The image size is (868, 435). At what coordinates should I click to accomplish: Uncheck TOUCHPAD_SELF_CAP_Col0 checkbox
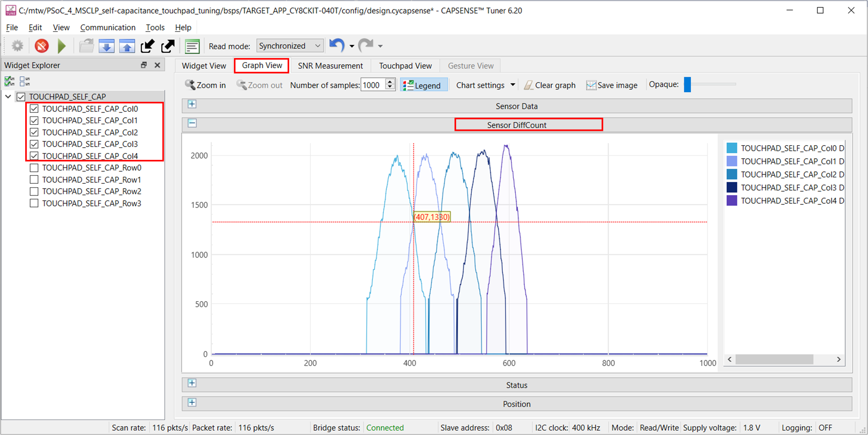point(34,109)
